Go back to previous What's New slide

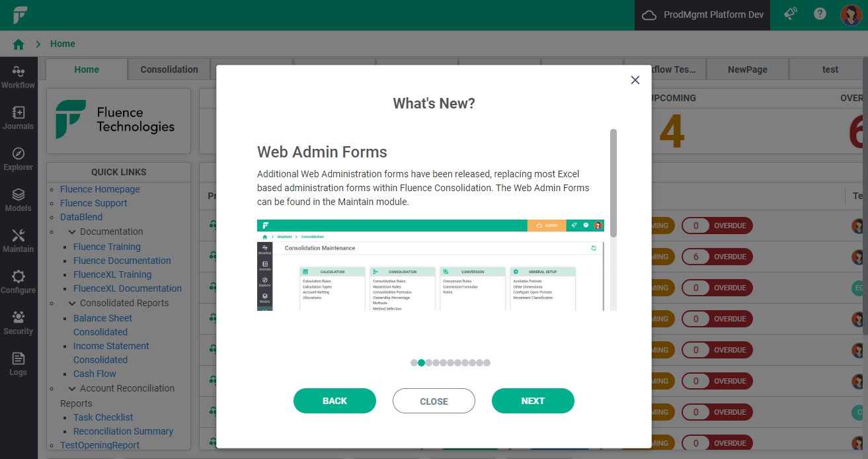[x=335, y=401]
